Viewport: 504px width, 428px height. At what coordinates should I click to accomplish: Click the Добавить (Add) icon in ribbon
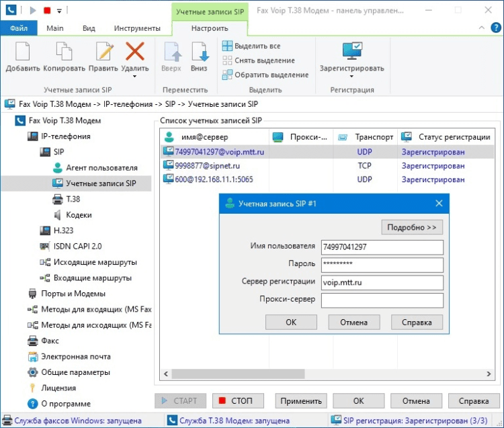[x=23, y=52]
